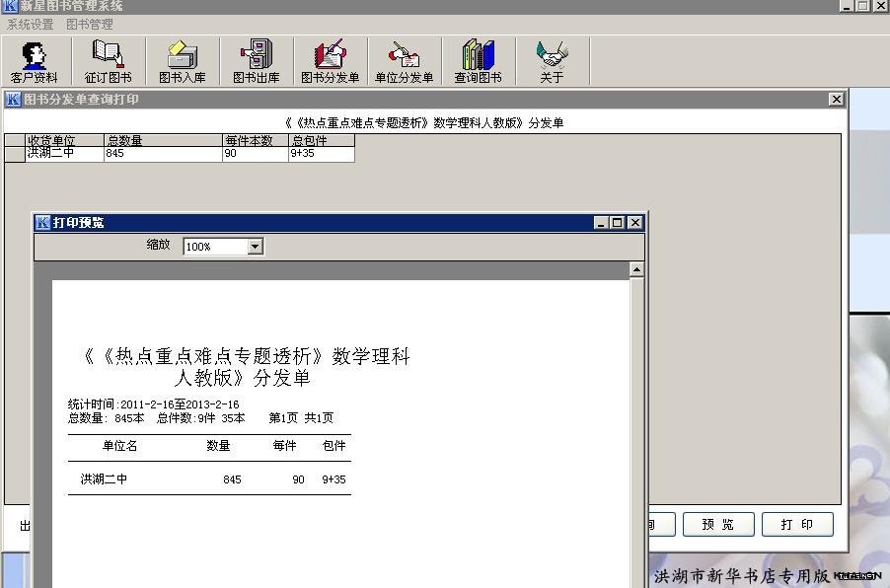
Task: Select the 图书出库 book stock-out icon
Action: click(256, 61)
